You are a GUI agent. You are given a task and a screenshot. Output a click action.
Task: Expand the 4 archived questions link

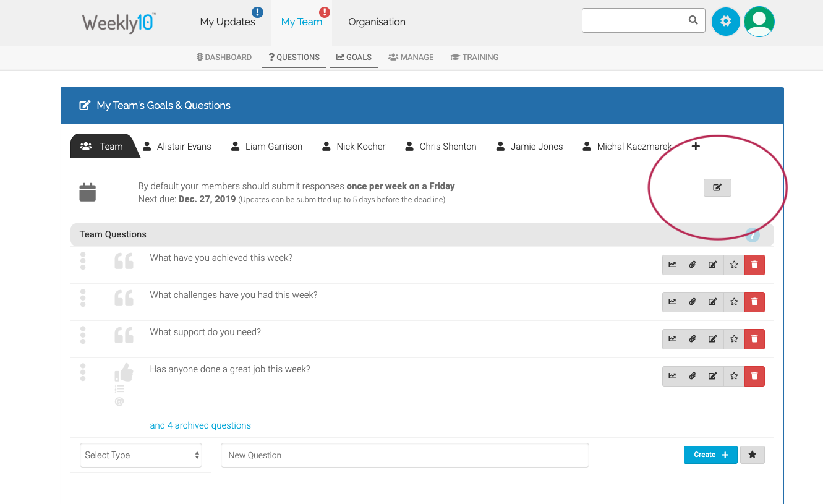pos(200,425)
